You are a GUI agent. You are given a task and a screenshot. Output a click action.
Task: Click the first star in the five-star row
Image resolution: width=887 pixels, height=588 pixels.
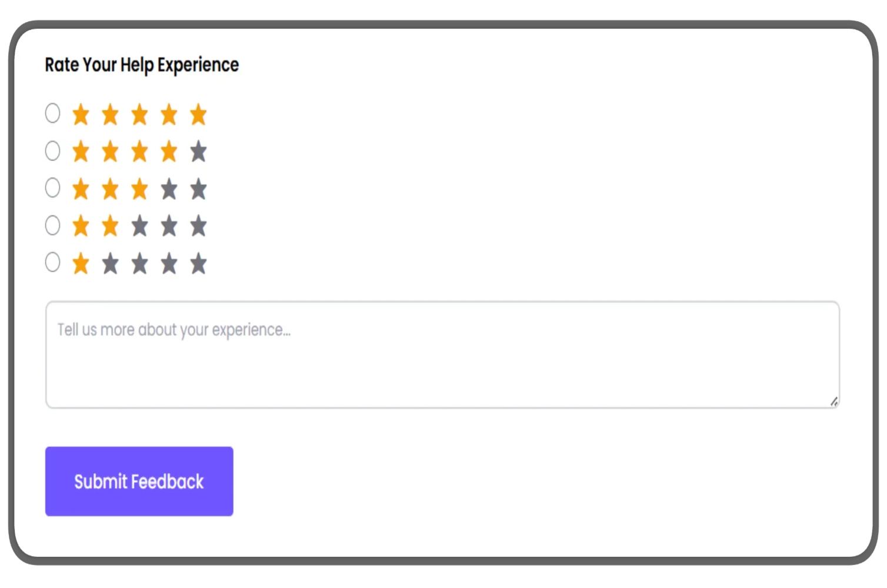click(x=81, y=115)
